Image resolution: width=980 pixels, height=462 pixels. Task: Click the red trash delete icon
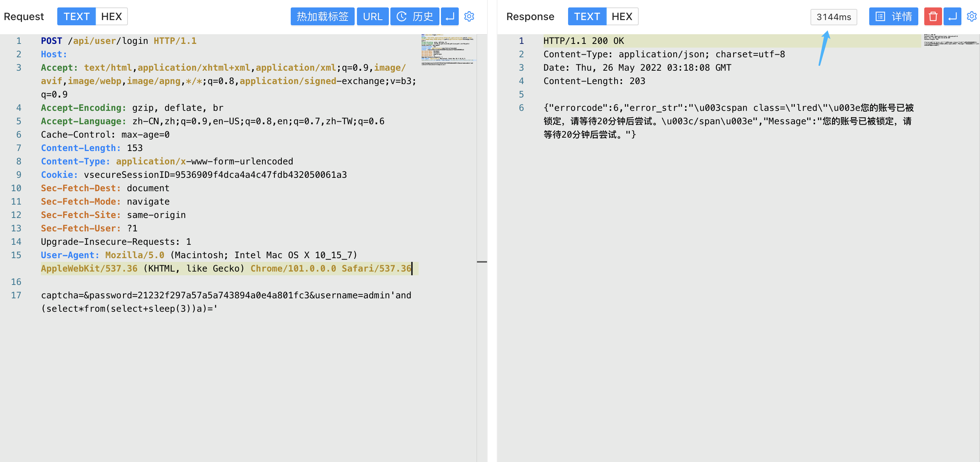click(932, 16)
